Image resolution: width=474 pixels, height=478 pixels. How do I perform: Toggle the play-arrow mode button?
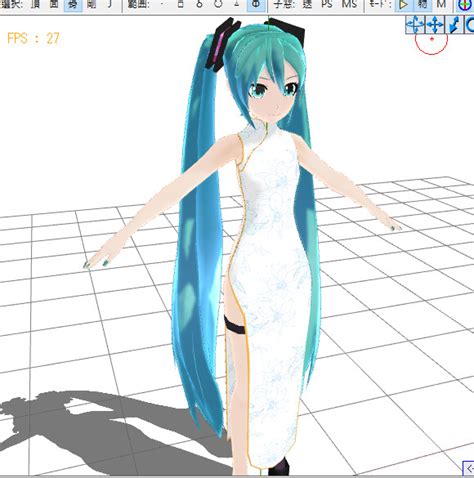pos(404,5)
